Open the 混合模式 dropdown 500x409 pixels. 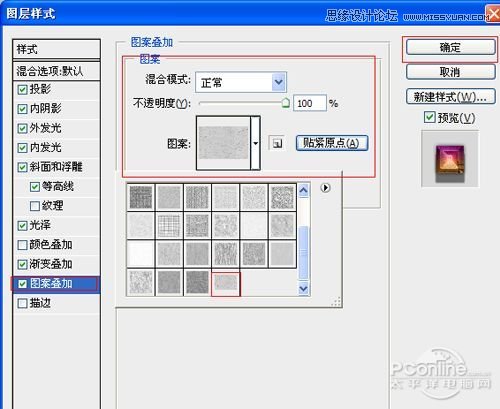241,82
